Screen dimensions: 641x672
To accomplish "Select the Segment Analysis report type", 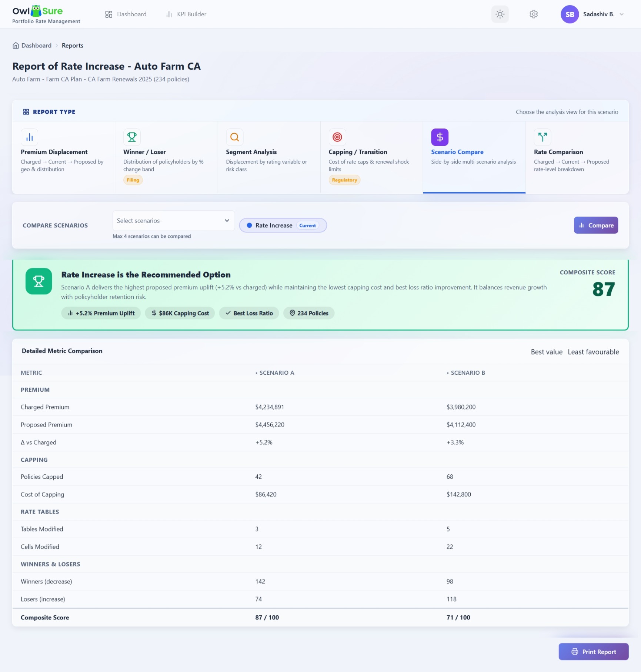I will 269,157.
